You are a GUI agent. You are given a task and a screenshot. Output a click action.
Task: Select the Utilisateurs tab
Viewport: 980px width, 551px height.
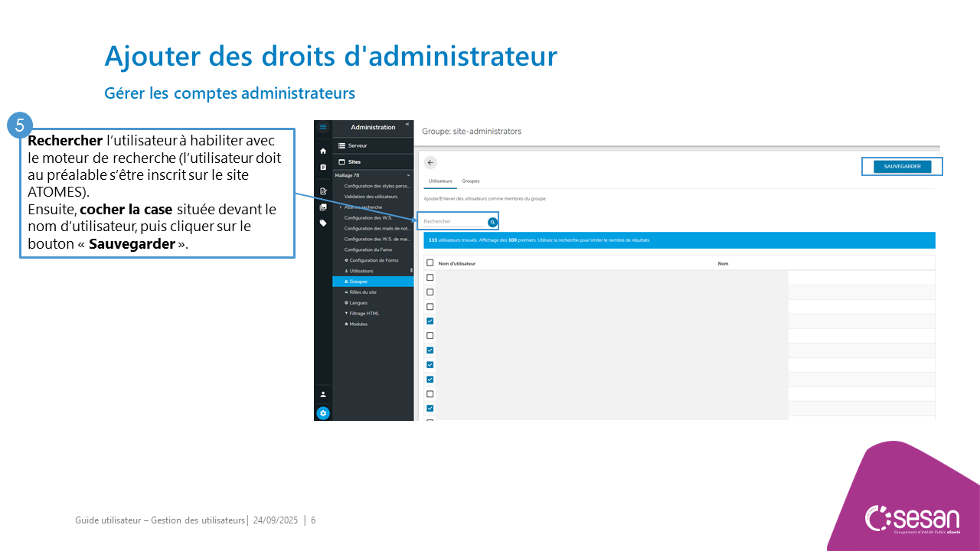(440, 181)
